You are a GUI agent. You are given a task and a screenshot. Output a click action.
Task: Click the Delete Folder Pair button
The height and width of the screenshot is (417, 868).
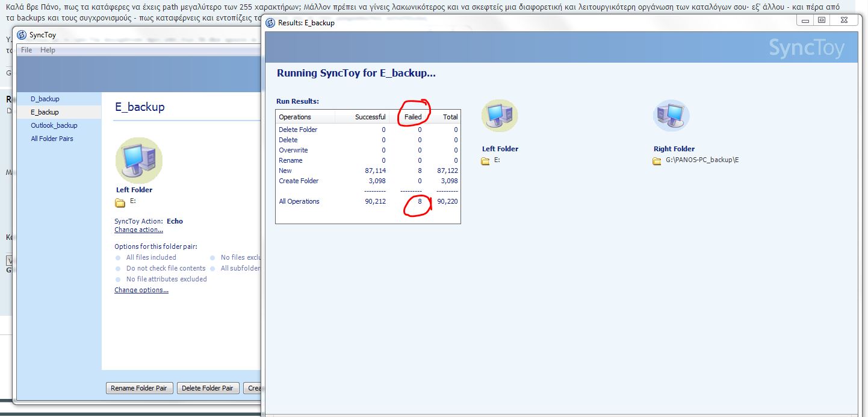[x=208, y=388]
